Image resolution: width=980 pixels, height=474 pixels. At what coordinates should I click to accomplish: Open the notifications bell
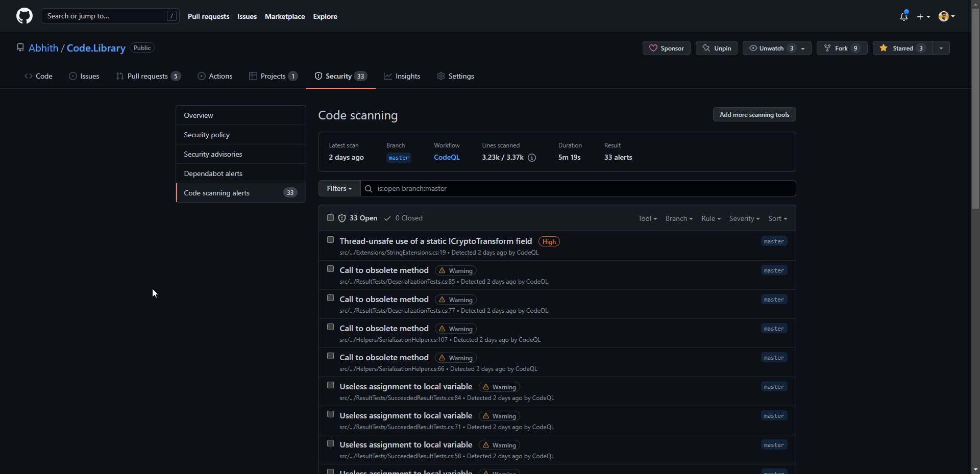pos(903,16)
